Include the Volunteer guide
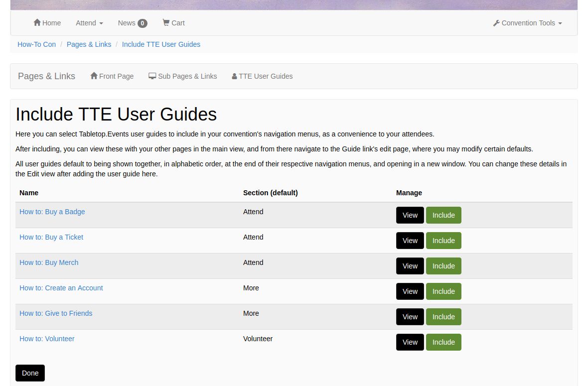The image size is (588, 386). pos(443,342)
